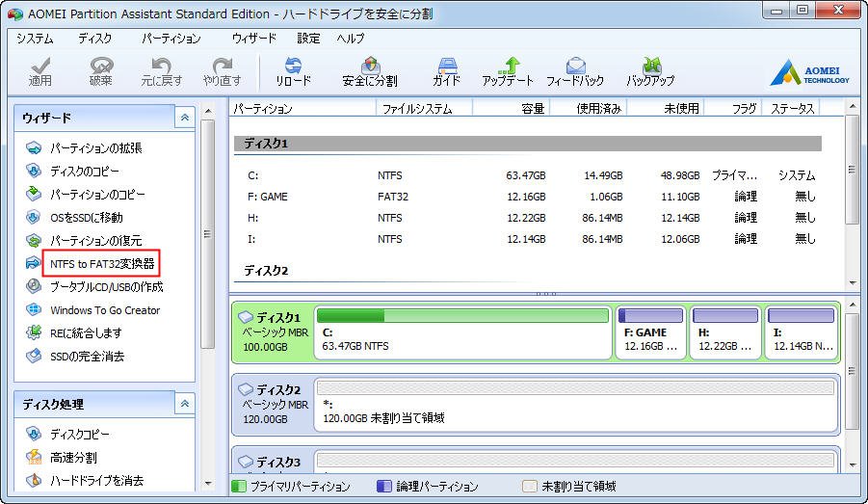
Task: Click the OSをSSDに移動 wizard icon
Action: [34, 217]
